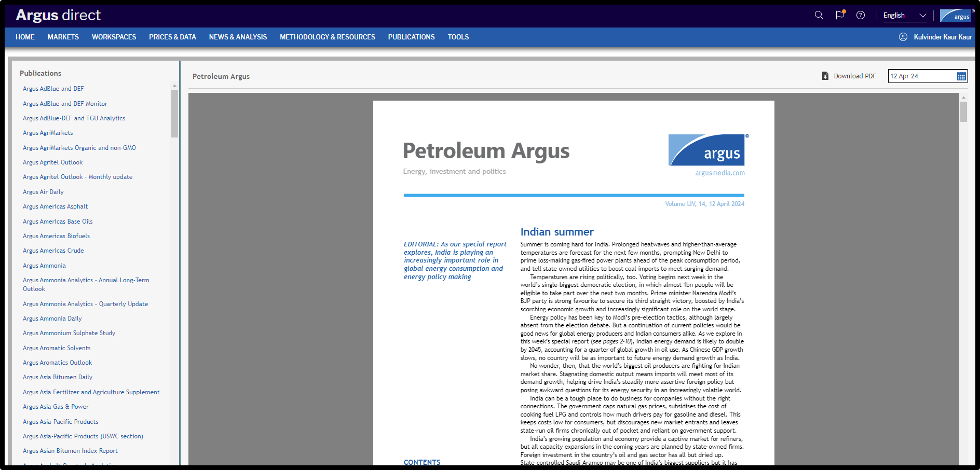Open the WORKSPACES menu

point(114,37)
